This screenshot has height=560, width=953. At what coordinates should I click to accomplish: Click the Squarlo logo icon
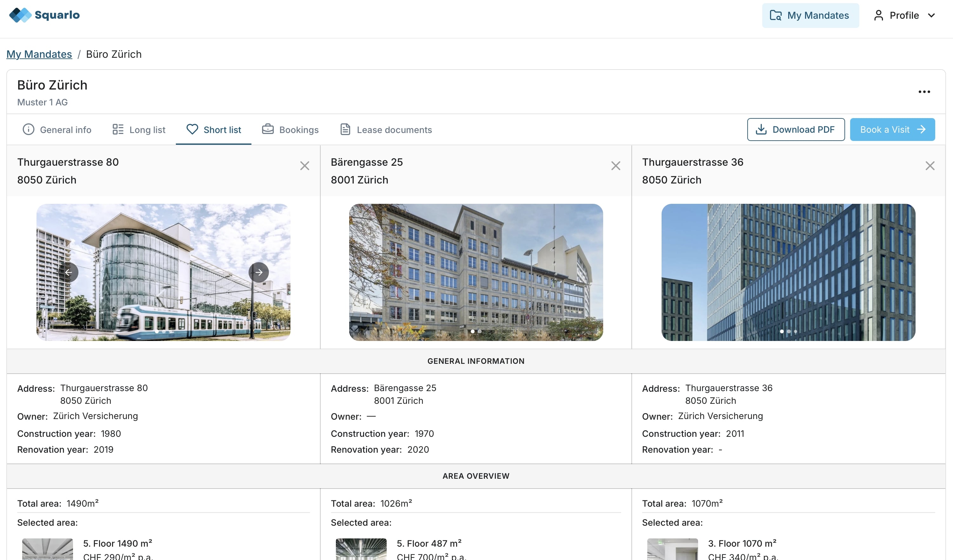point(20,15)
